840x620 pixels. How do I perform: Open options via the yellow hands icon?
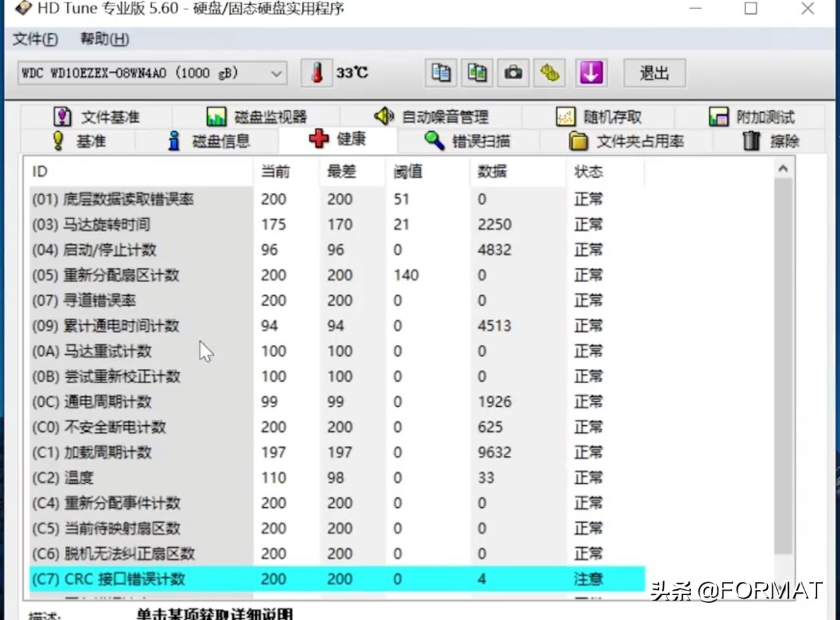[550, 73]
